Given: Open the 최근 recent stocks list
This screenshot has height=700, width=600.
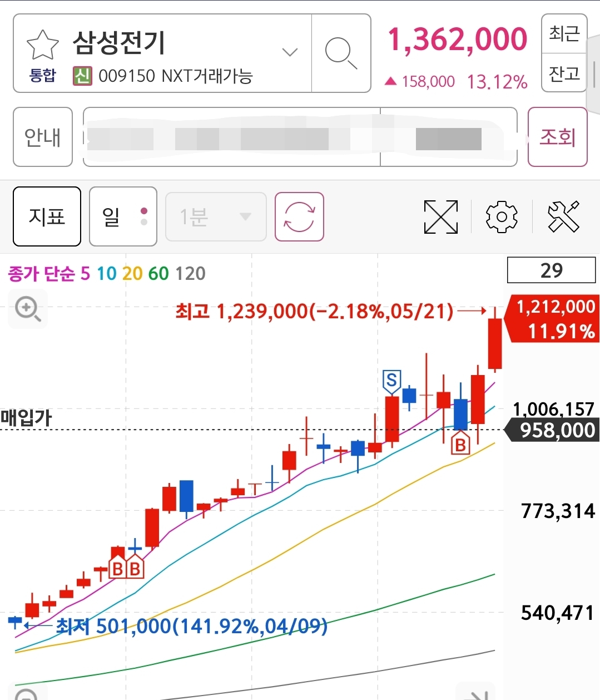Looking at the screenshot, I should [x=564, y=33].
